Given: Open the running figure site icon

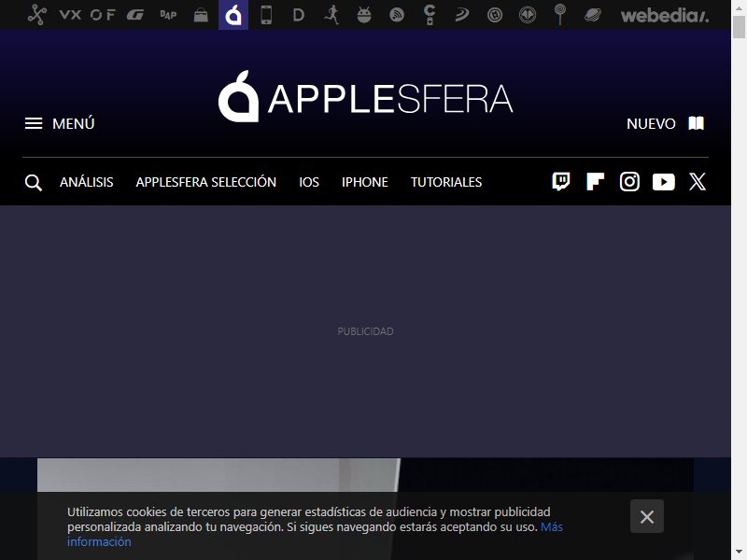Looking at the screenshot, I should pos(331,15).
